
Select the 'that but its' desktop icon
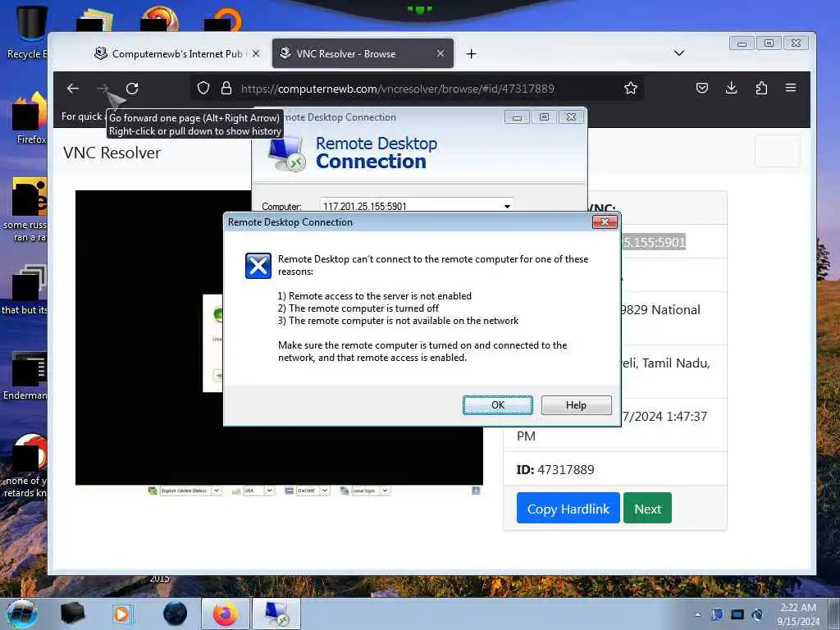click(25, 290)
